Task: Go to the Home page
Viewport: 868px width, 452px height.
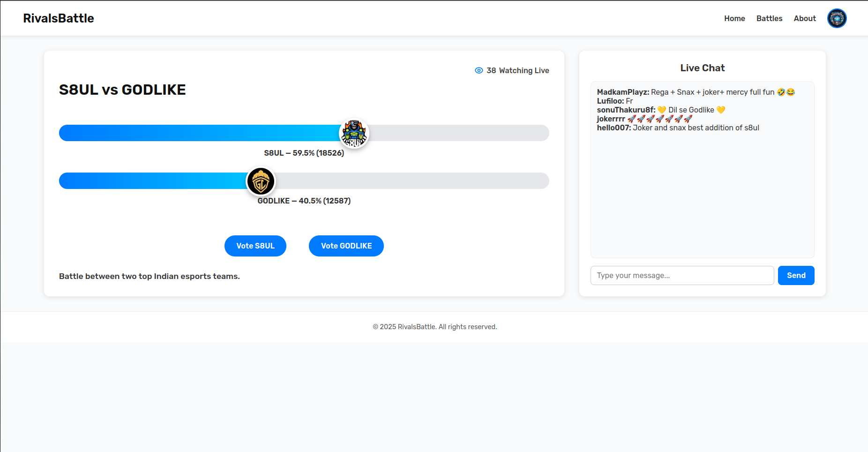Action: [734, 18]
